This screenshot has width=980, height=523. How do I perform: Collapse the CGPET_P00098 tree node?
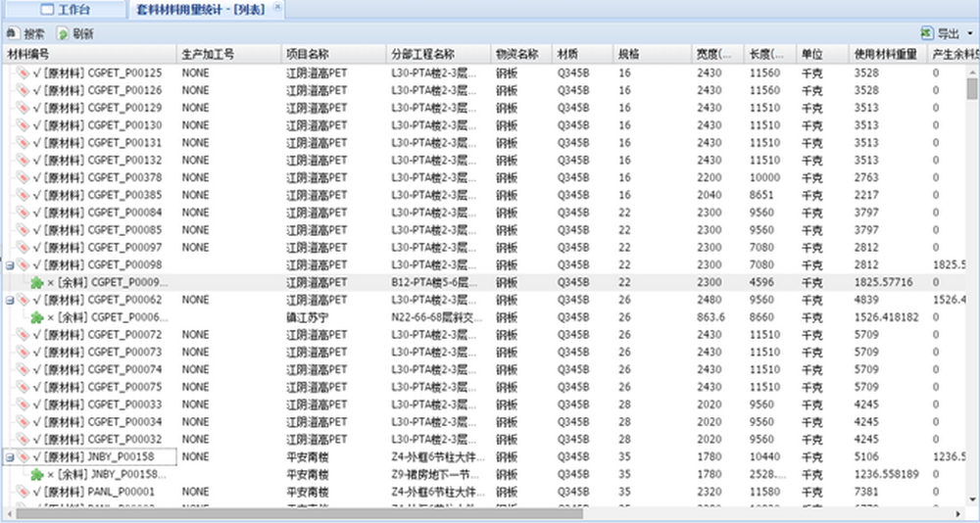click(x=9, y=265)
